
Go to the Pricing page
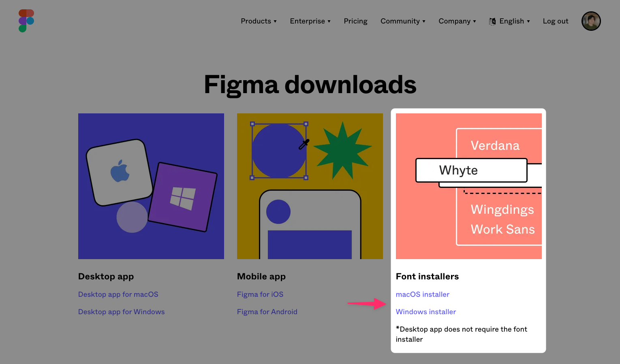(355, 21)
